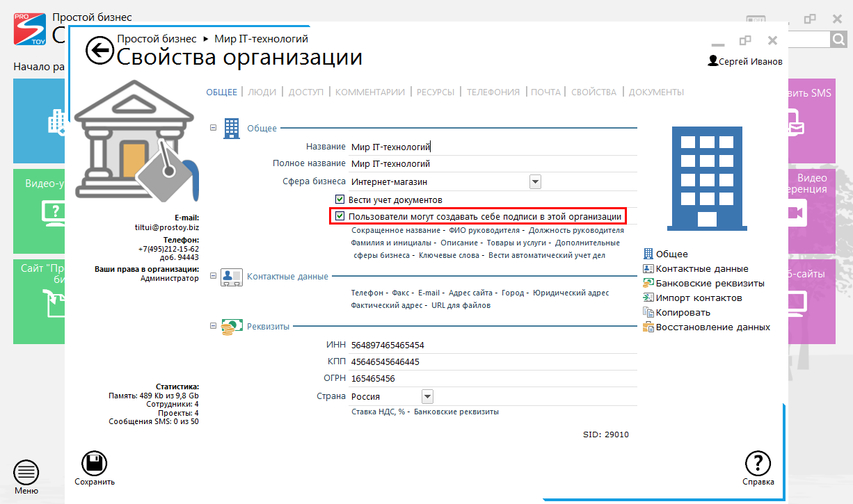
Task: Open the Menu hamburger icon
Action: 26,473
